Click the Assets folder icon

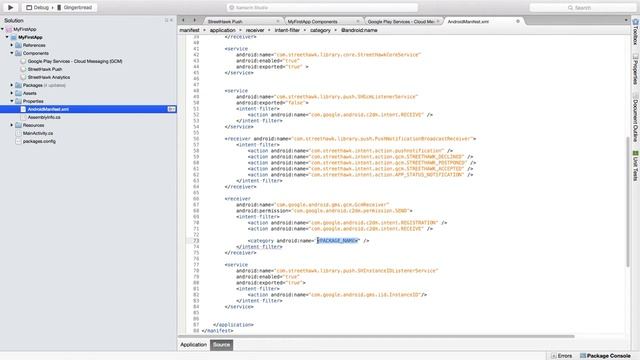point(18,93)
